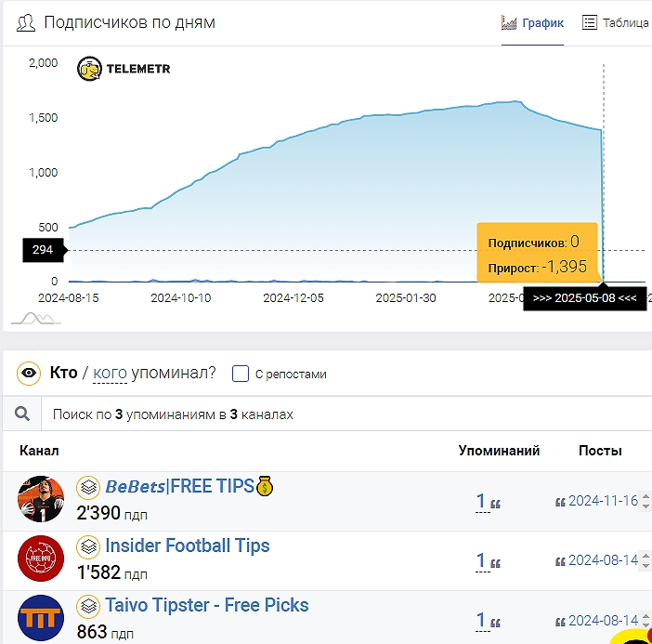
Task: Click the stack icon beside Taivo Tipster
Action: [87, 606]
